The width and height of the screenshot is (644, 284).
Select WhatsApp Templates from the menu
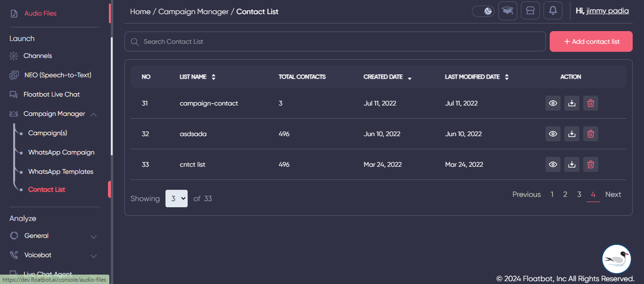tap(61, 171)
